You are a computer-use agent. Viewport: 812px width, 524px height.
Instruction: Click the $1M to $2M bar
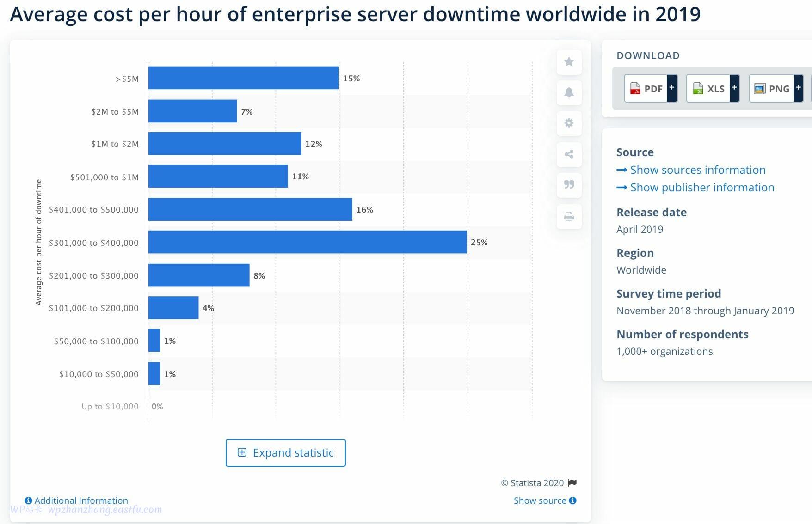tap(224, 144)
